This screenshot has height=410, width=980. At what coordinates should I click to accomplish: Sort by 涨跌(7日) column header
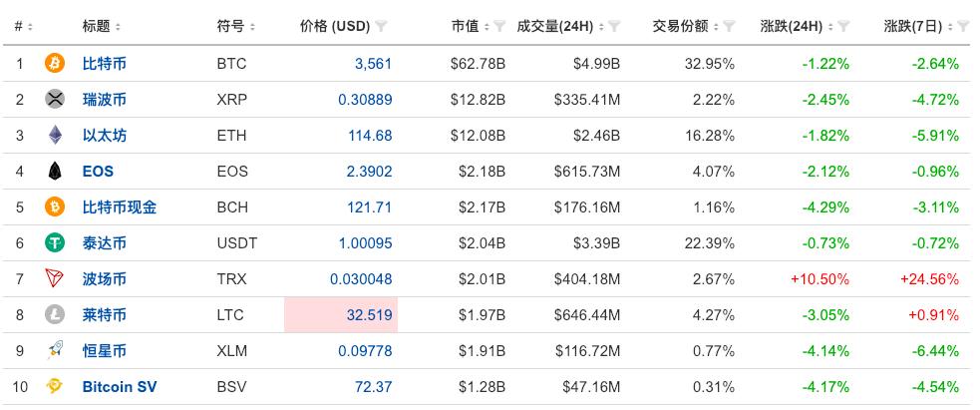coord(918,26)
